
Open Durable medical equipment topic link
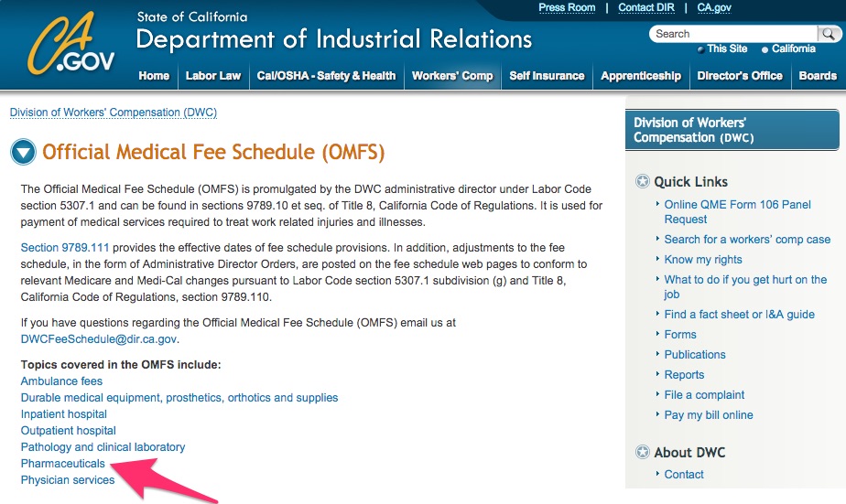coord(179,398)
